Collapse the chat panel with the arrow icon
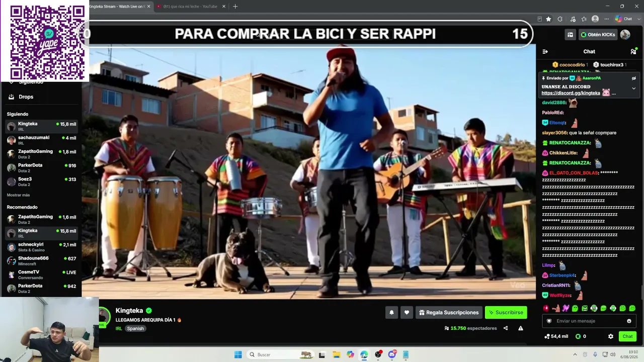The width and height of the screenshot is (644, 362). [545, 51]
